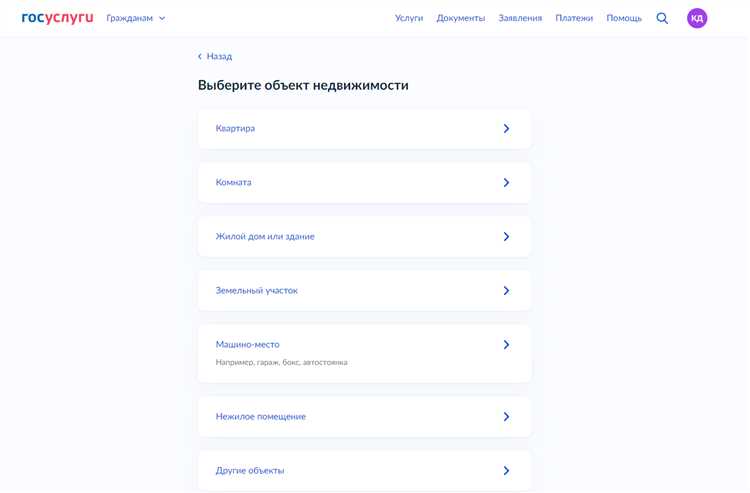Click the Например, гараж, бокс, автостоянка hint
The image size is (750, 493).
pyautogui.click(x=281, y=362)
